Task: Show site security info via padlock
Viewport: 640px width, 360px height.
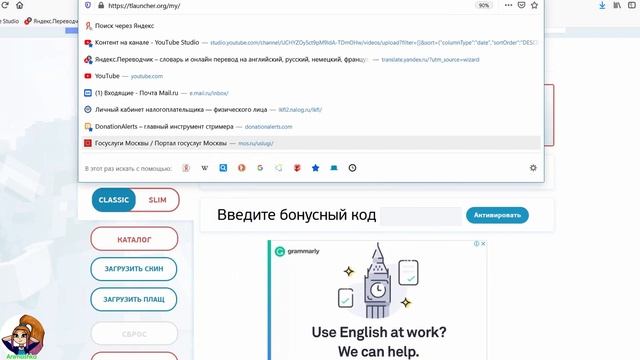Action: [x=101, y=5]
